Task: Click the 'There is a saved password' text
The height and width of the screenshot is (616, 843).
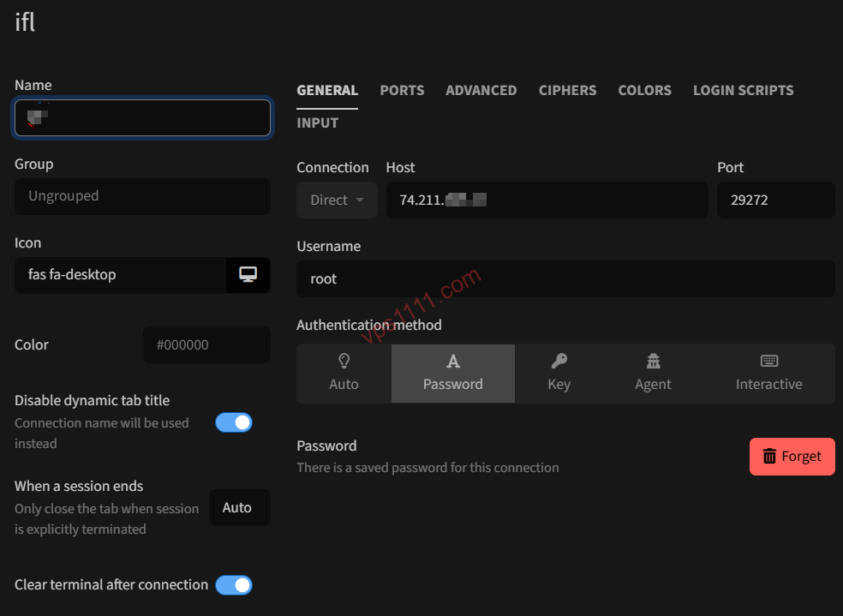Action: click(x=427, y=468)
